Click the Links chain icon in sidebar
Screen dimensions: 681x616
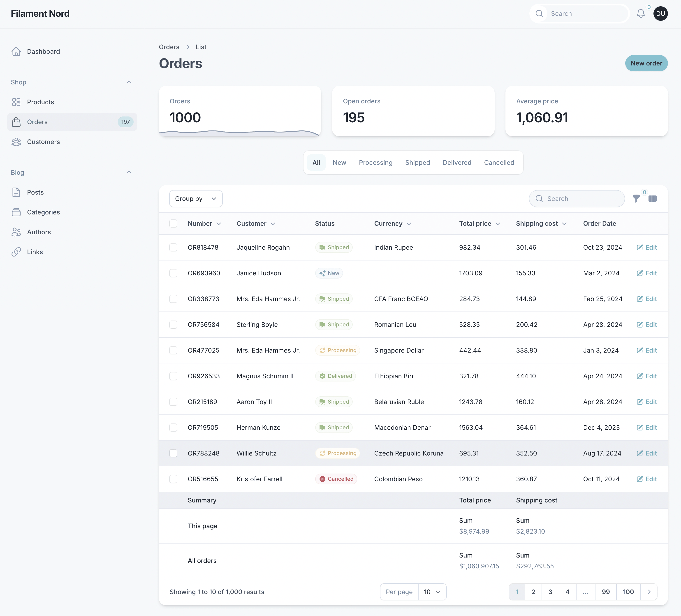(x=16, y=252)
